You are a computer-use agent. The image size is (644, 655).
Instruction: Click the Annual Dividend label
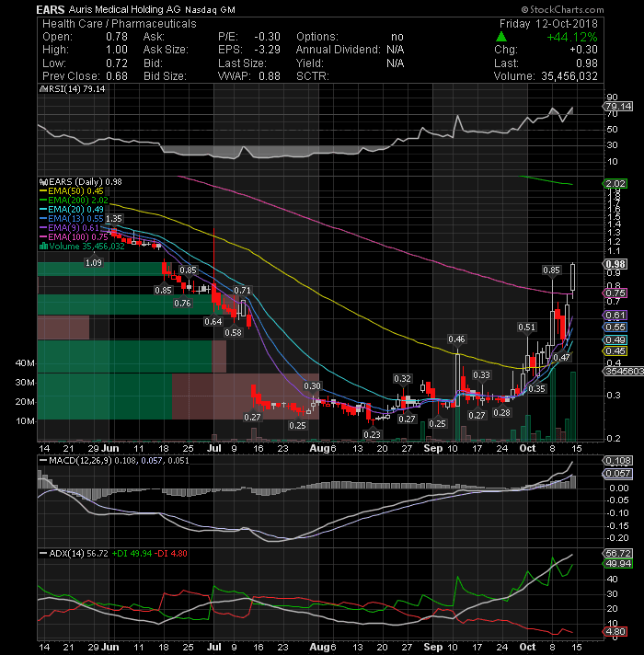(339, 50)
